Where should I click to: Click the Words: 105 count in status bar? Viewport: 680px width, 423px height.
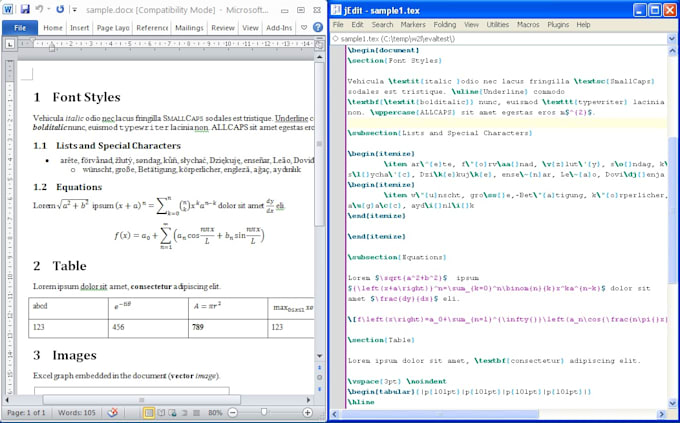pos(78,412)
